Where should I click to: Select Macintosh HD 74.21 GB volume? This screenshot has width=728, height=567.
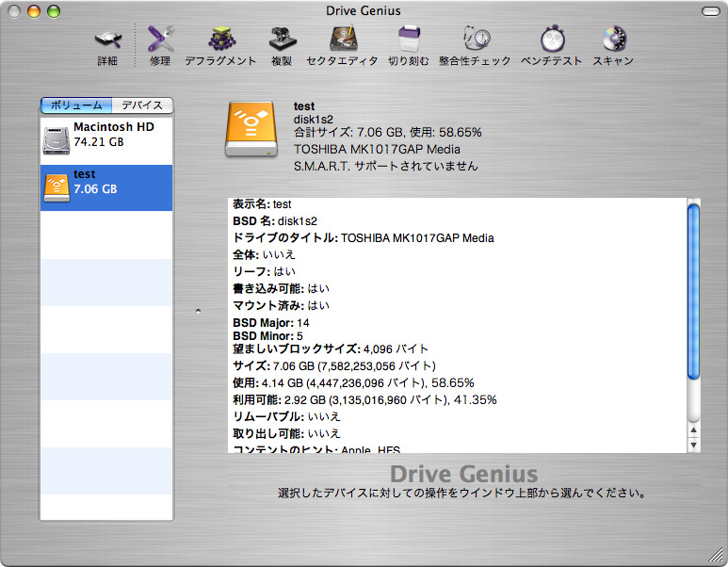click(x=106, y=140)
